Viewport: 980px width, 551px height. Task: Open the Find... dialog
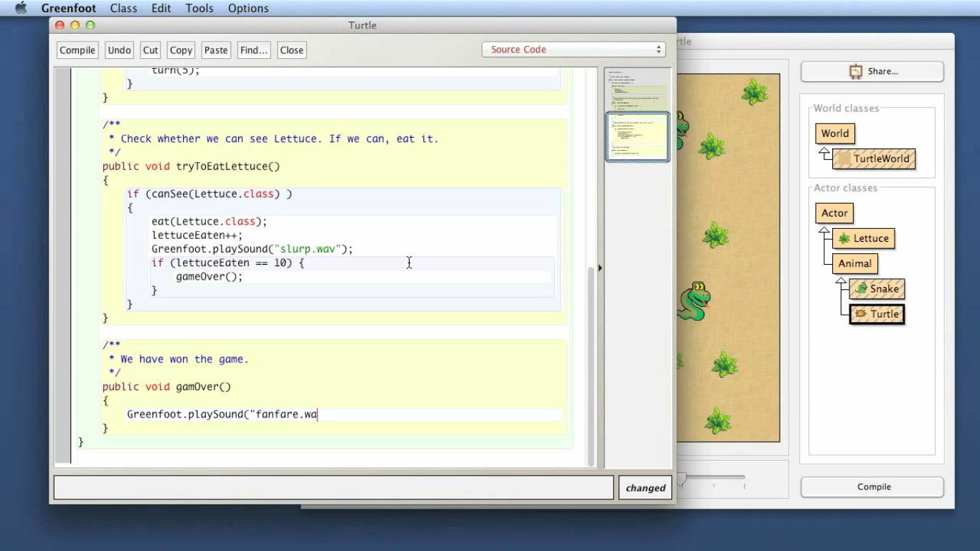pos(254,50)
